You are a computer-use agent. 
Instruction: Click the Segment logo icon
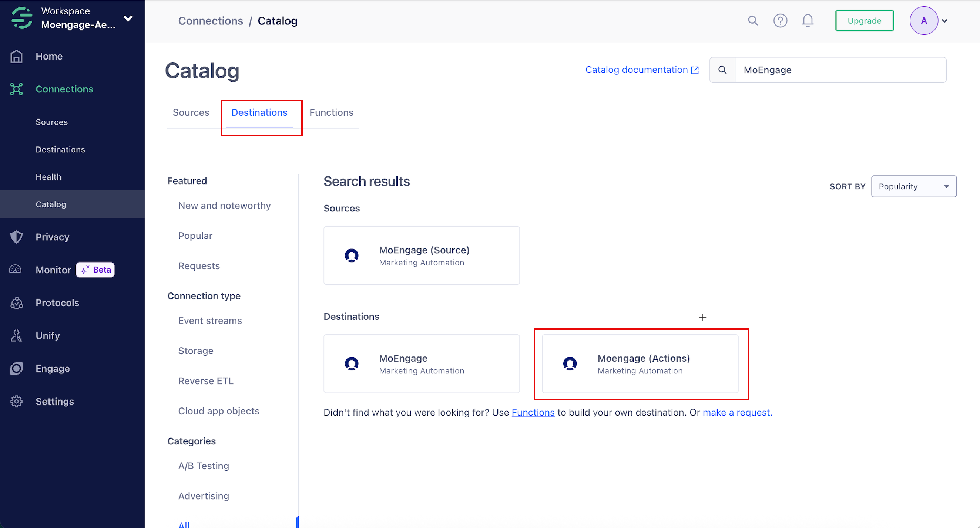pos(22,18)
